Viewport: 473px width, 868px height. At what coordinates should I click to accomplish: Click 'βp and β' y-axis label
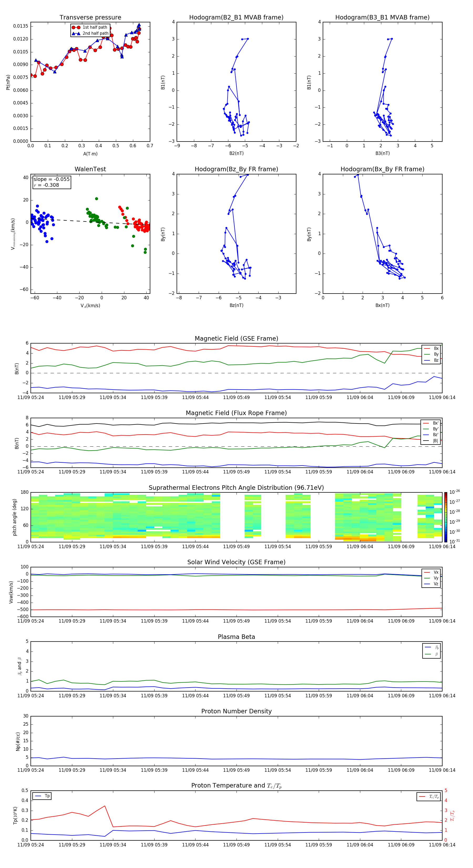(x=19, y=666)
